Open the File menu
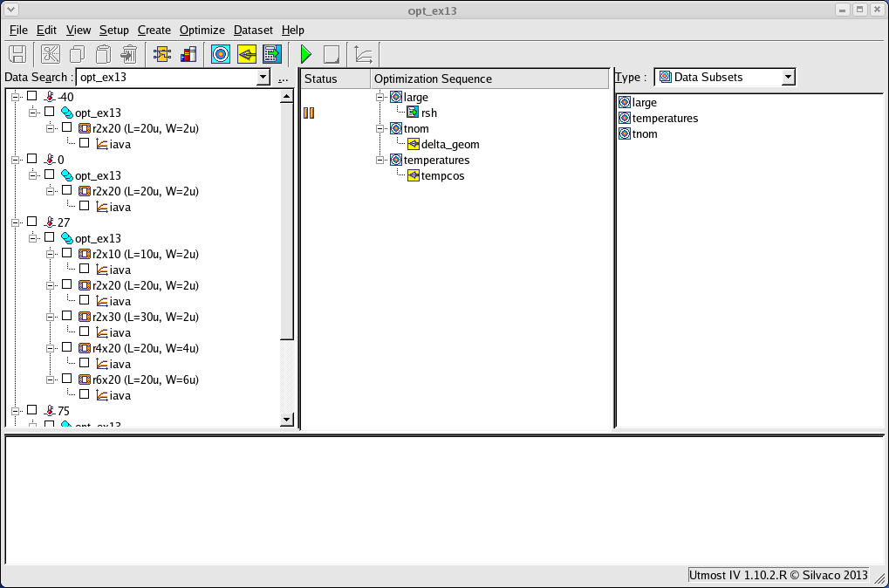The image size is (889, 588). pos(18,30)
